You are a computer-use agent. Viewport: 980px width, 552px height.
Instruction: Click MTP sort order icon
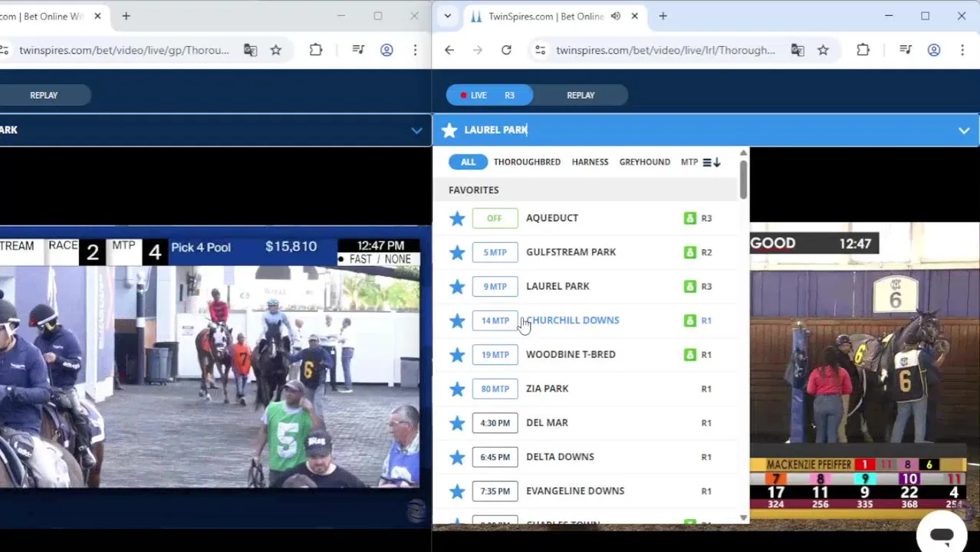click(712, 163)
